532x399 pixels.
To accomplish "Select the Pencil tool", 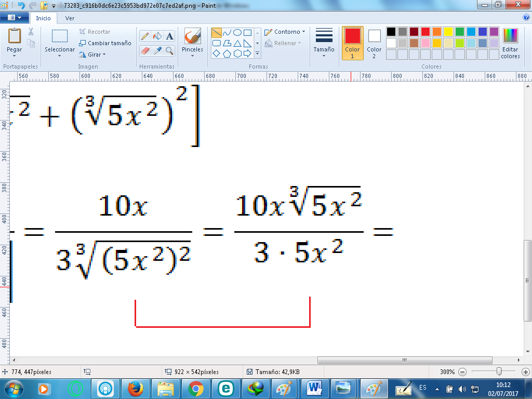I will [145, 36].
